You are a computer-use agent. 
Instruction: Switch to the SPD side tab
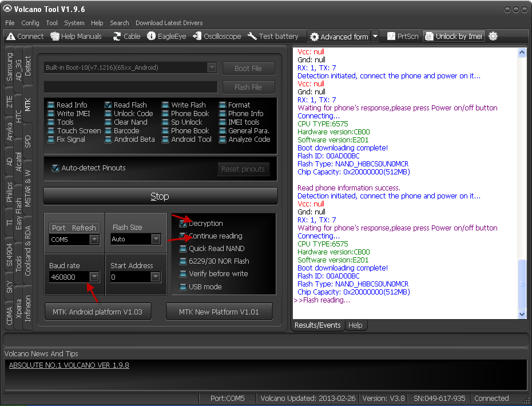pyautogui.click(x=28, y=141)
